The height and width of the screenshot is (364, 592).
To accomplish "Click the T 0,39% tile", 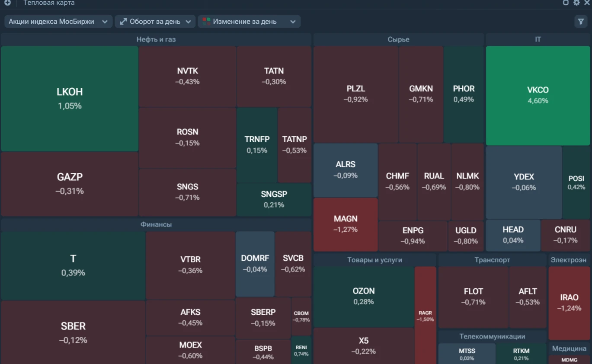I will 73,265.
